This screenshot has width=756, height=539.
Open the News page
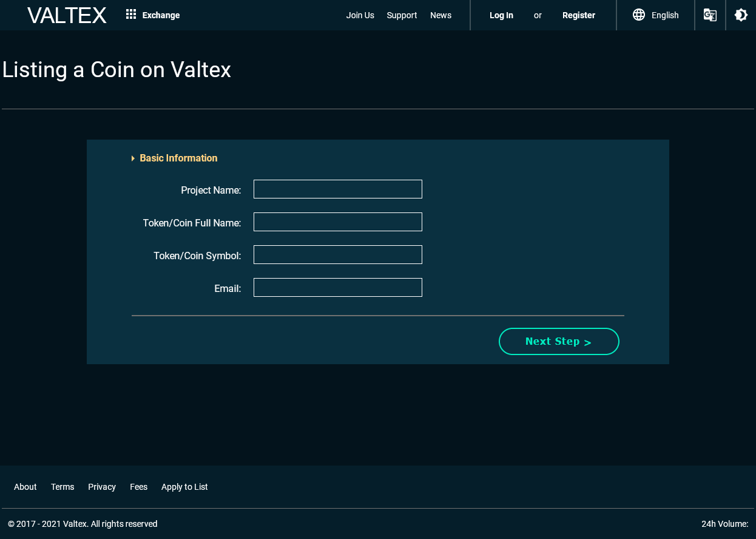(x=440, y=15)
